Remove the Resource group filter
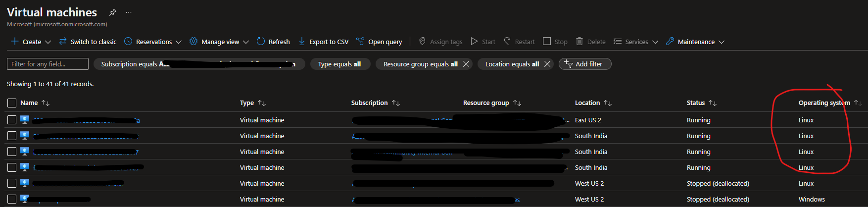This screenshot has width=868, height=207. point(466,64)
